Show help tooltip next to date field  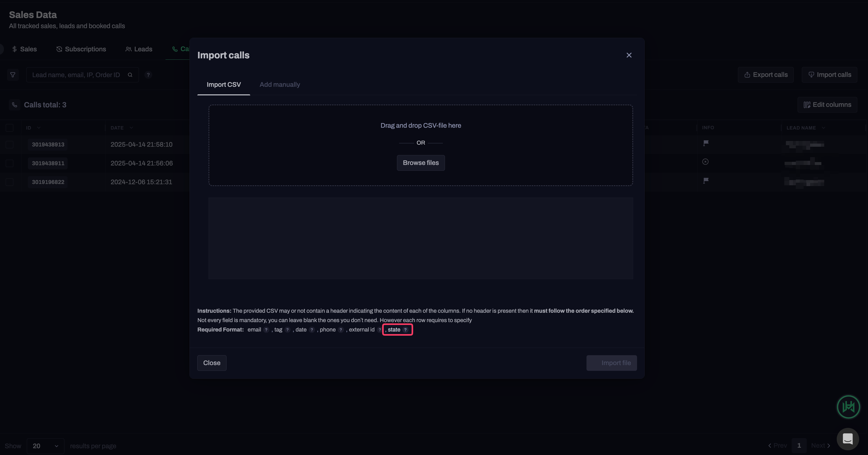tap(312, 330)
